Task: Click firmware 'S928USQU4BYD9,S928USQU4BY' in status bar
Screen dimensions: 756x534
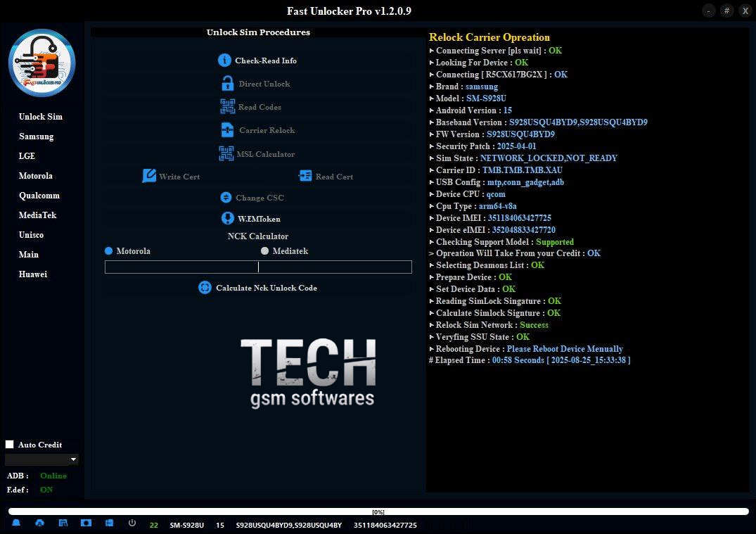Action: click(x=289, y=525)
